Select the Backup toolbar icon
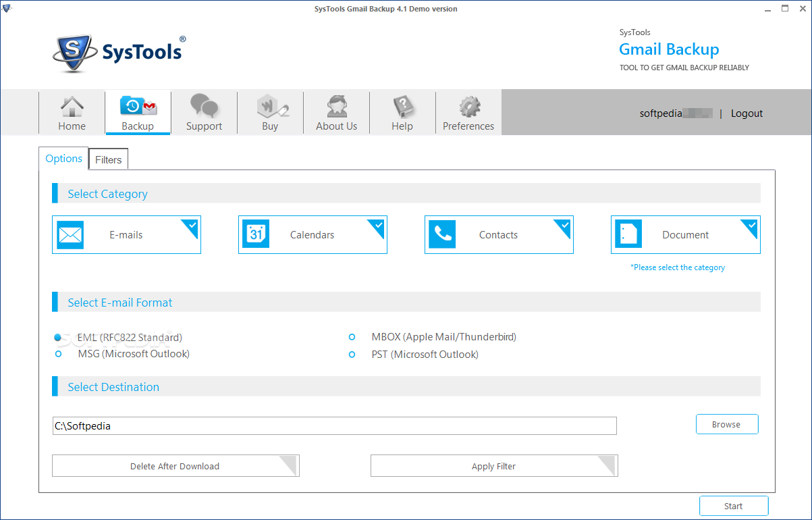 pyautogui.click(x=138, y=113)
